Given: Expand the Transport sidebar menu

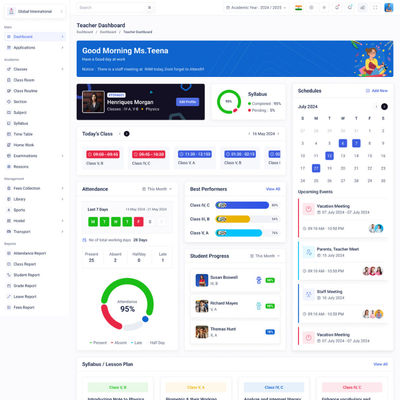Looking at the screenshot, I should point(35,232).
